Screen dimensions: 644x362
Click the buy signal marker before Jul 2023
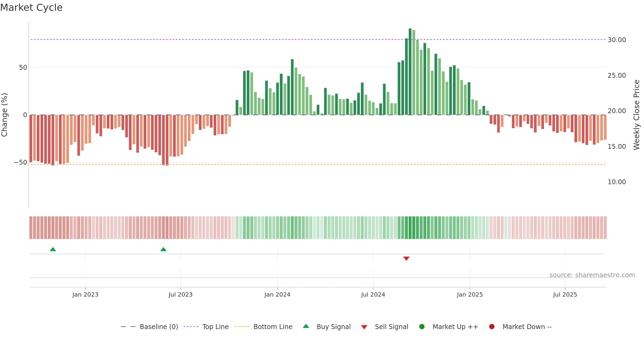(163, 249)
